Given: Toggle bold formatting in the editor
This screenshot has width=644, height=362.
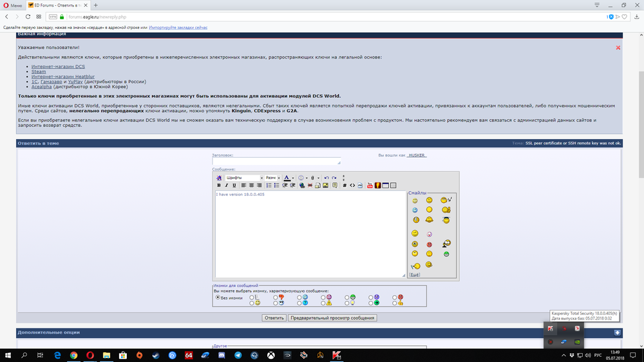Looking at the screenshot, I should pos(219,186).
